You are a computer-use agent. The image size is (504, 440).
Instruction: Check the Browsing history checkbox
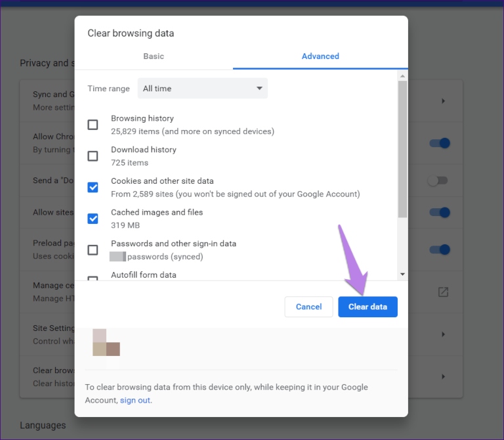click(x=93, y=125)
